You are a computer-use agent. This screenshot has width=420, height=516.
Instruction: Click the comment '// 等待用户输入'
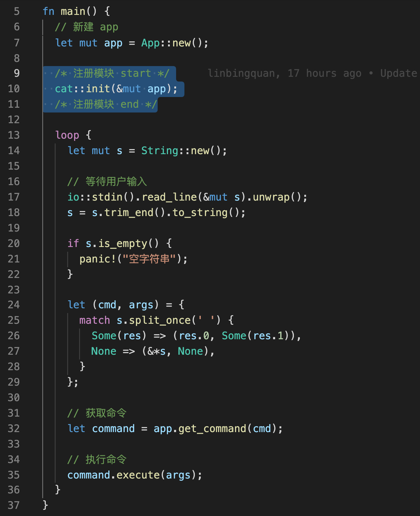pyautogui.click(x=107, y=182)
